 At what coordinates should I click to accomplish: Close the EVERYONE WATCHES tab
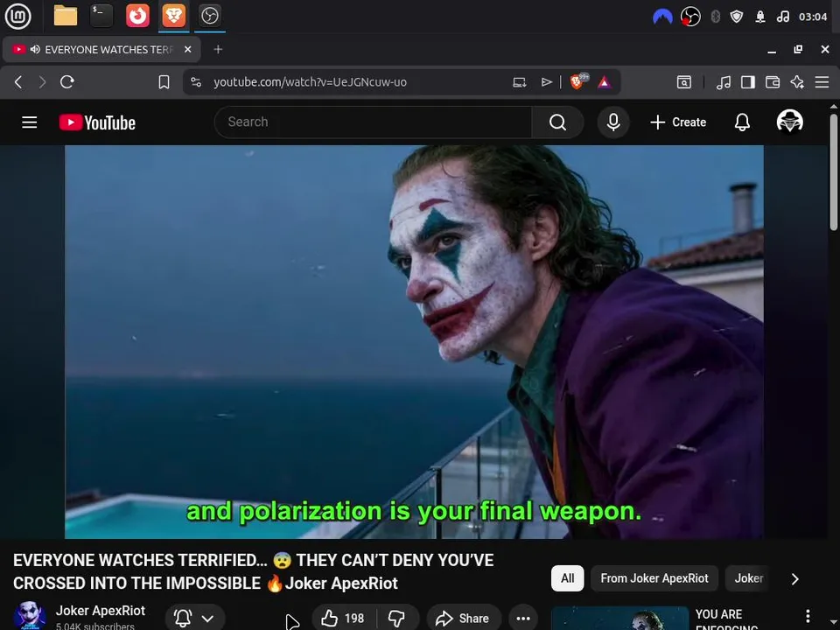[188, 49]
